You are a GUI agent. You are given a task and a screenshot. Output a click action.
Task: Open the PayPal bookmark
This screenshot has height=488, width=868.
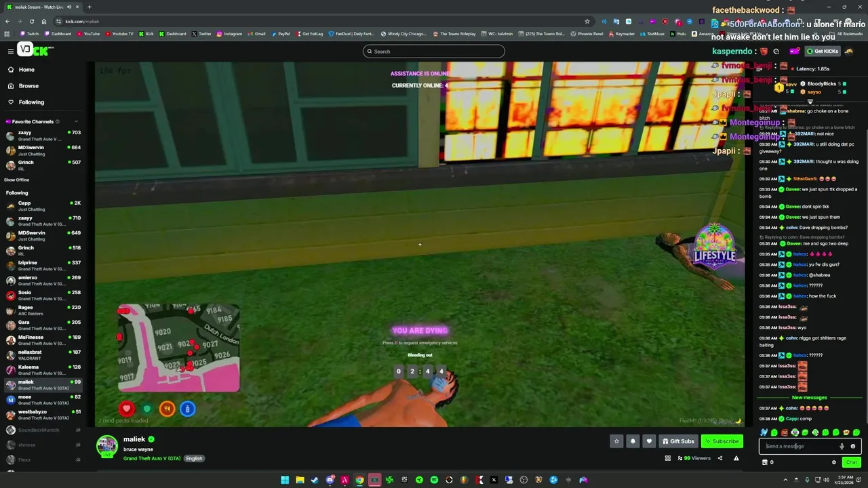pyautogui.click(x=281, y=34)
